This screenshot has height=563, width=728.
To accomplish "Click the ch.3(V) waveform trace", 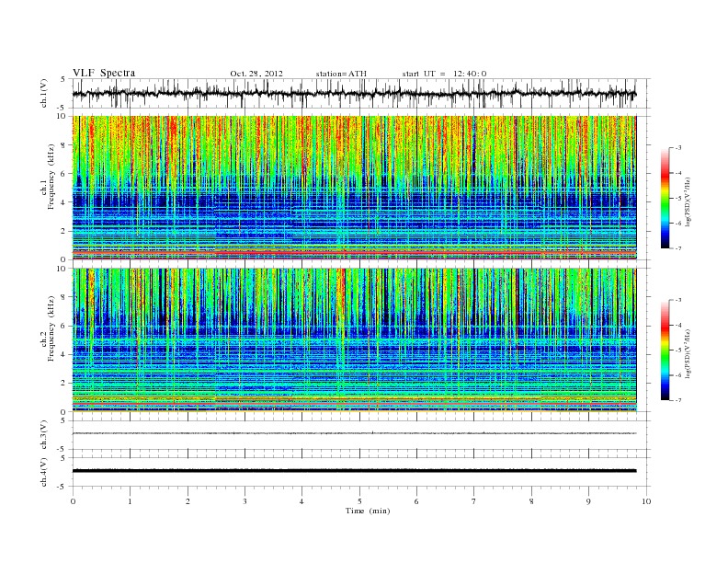I will pos(354,433).
